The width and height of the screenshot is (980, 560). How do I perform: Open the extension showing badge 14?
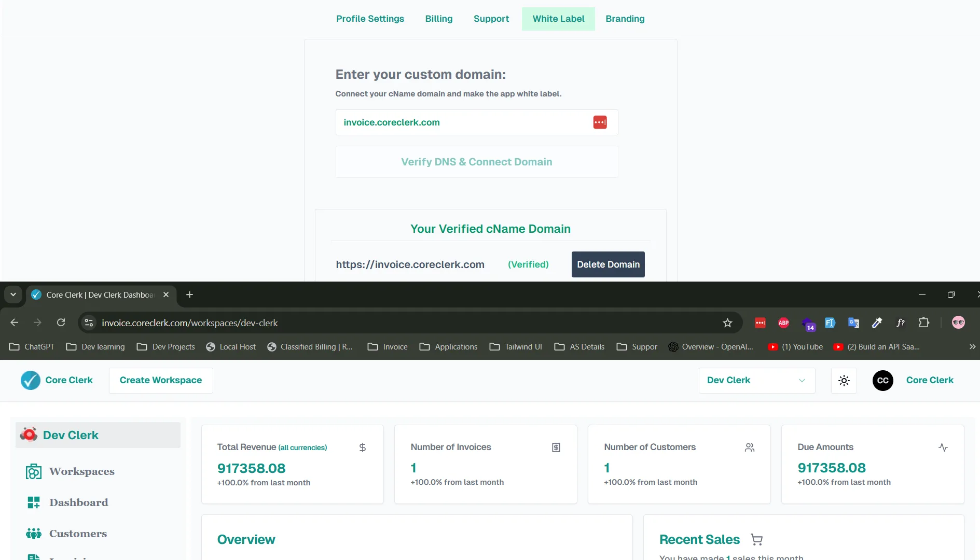pos(808,324)
